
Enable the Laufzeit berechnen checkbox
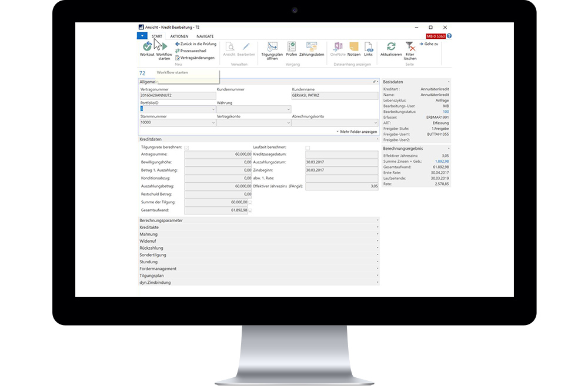(307, 146)
